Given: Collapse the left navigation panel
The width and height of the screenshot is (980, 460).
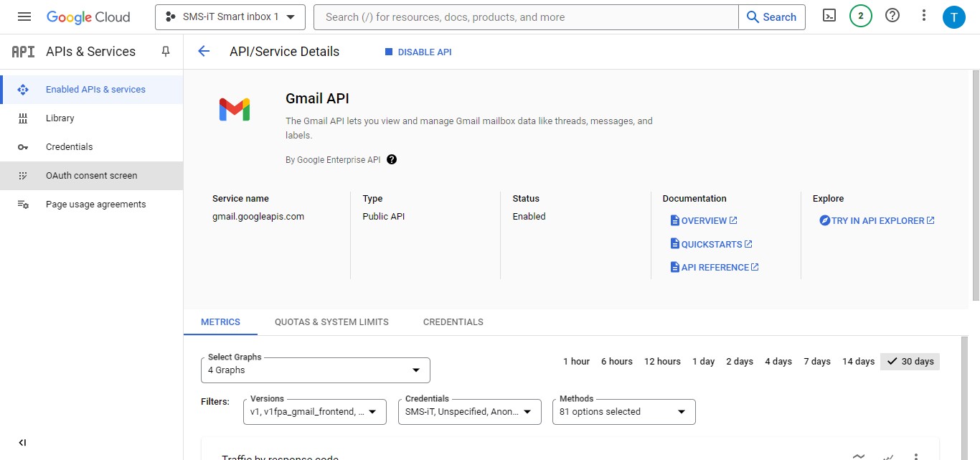Looking at the screenshot, I should (22, 442).
